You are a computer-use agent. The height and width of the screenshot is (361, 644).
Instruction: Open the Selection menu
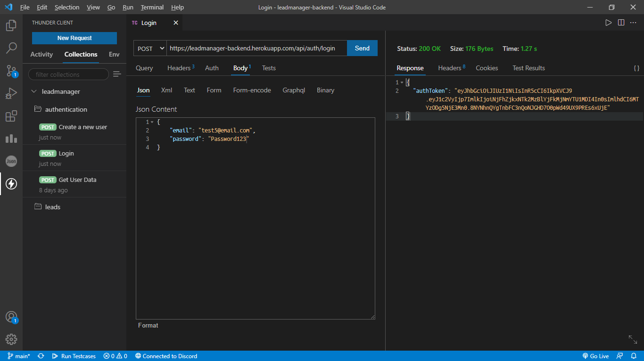tap(67, 7)
